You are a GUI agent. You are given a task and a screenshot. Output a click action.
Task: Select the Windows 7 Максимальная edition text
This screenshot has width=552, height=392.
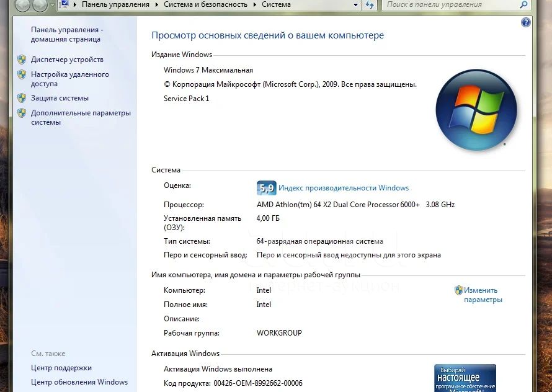click(208, 70)
